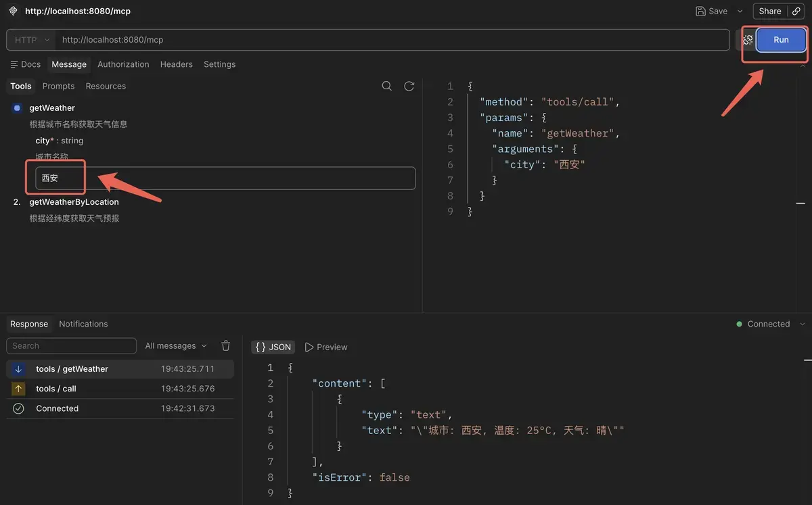
Task: Click the Run button
Action: [x=781, y=40]
